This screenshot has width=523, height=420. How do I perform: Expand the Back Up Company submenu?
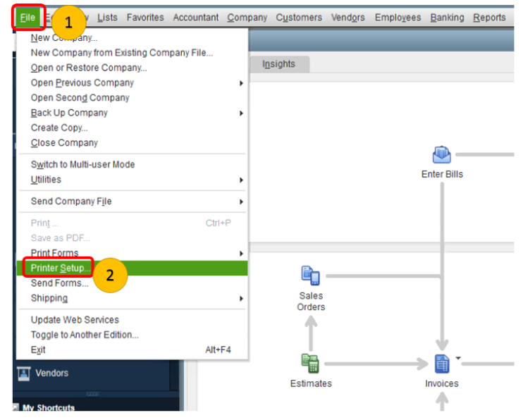click(241, 113)
